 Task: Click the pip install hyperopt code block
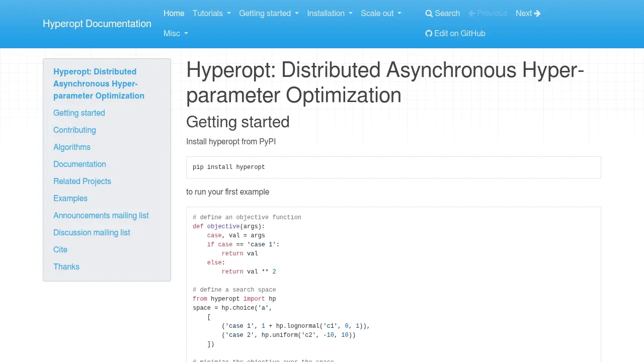point(393,167)
